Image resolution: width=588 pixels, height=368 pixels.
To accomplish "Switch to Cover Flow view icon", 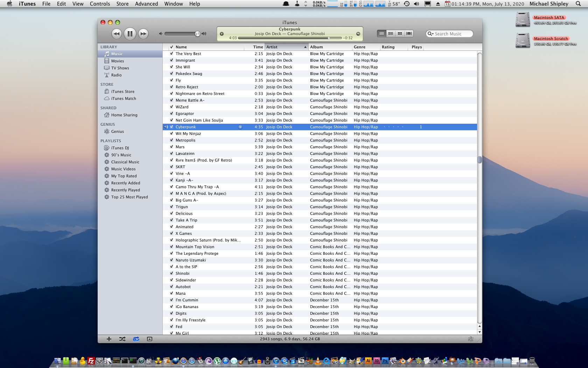I will pyautogui.click(x=409, y=34).
